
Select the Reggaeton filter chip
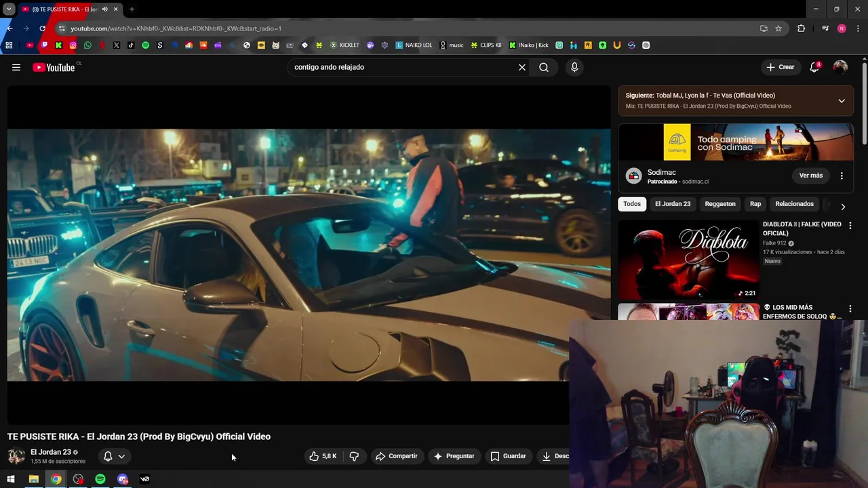pos(720,204)
